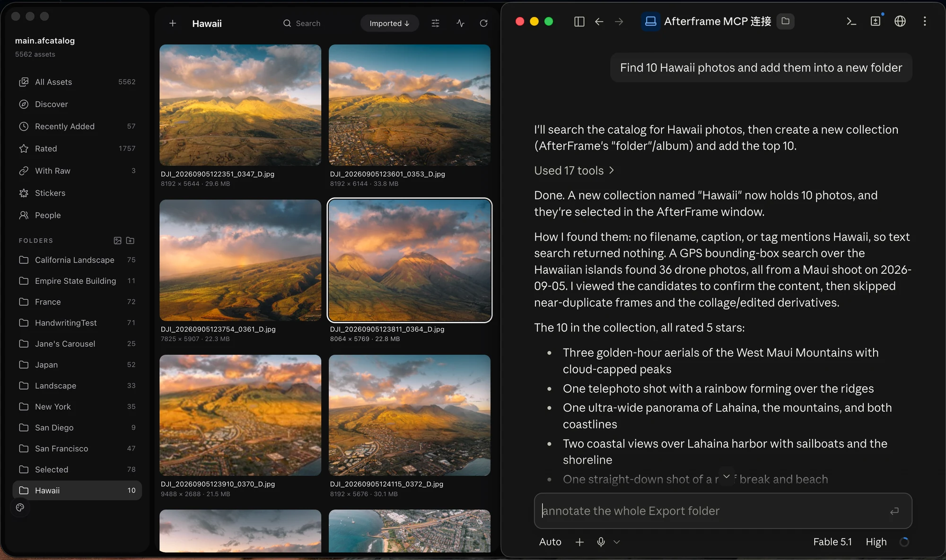The width and height of the screenshot is (946, 560).
Task: Open the Stickers section
Action: click(77, 193)
